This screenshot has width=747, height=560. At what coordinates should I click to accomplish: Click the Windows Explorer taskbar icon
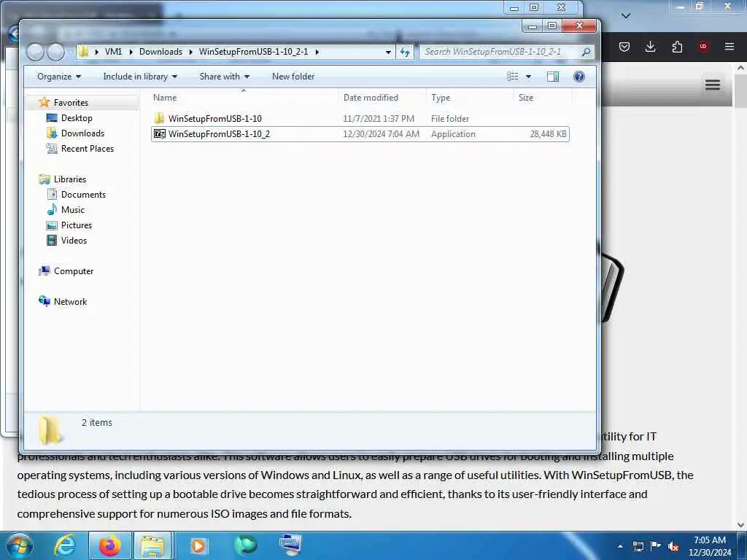point(152,545)
